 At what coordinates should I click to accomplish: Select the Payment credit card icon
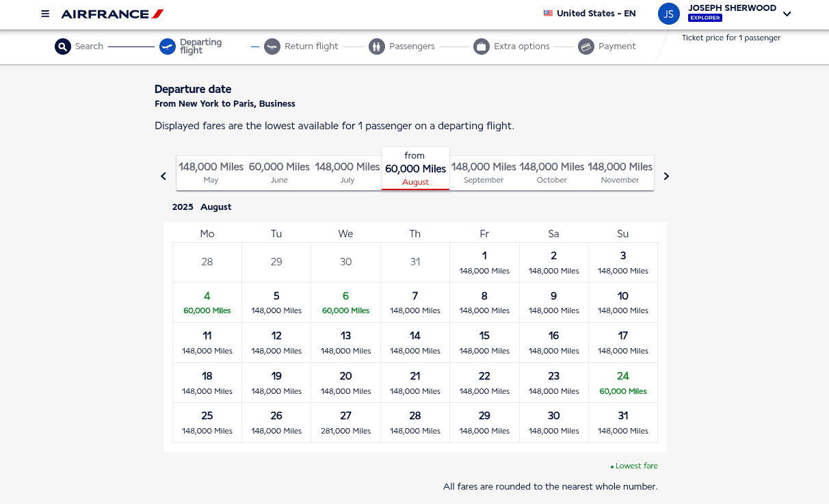[586, 46]
